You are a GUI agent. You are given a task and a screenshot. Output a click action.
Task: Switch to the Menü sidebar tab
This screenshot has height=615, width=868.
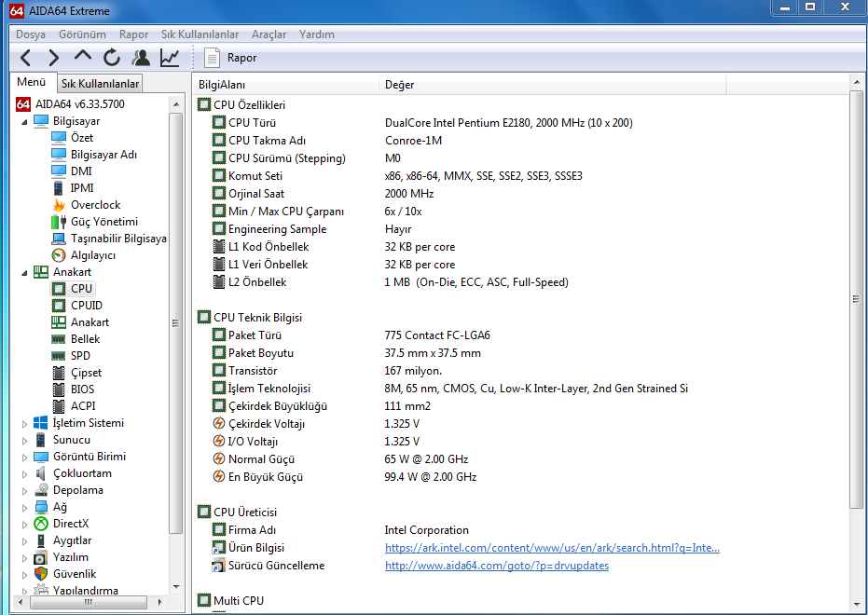(32, 82)
